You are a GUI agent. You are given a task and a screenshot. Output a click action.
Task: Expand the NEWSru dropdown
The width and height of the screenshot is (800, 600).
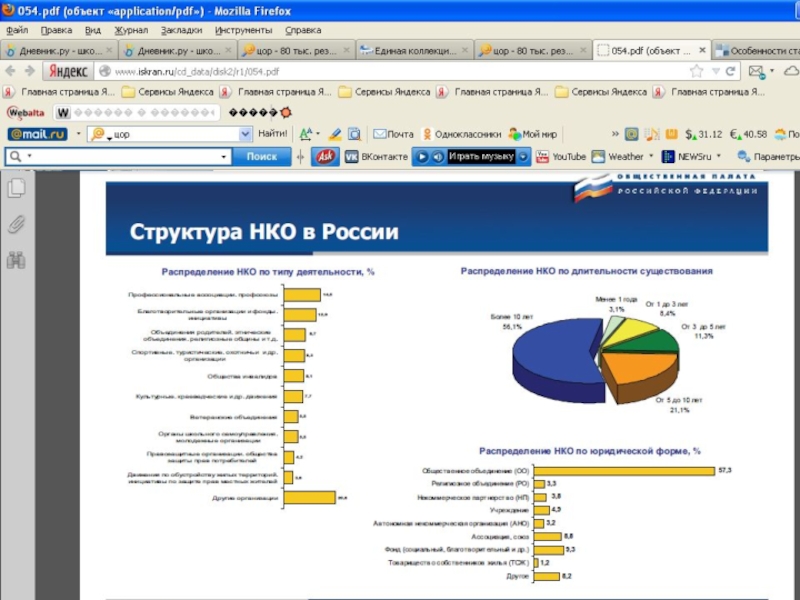tap(719, 156)
